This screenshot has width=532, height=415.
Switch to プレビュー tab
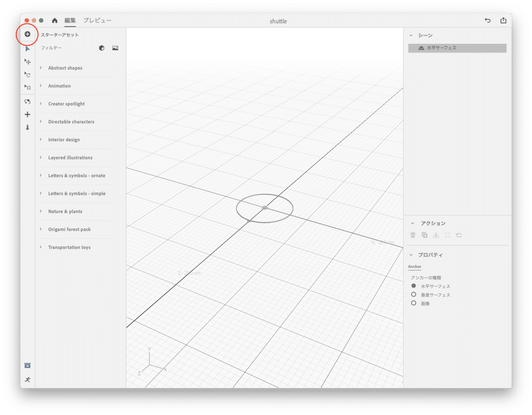[98, 20]
